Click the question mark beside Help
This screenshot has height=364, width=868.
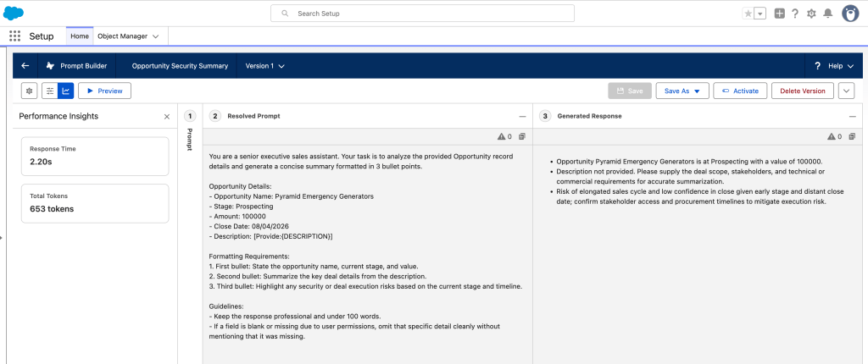click(x=818, y=66)
